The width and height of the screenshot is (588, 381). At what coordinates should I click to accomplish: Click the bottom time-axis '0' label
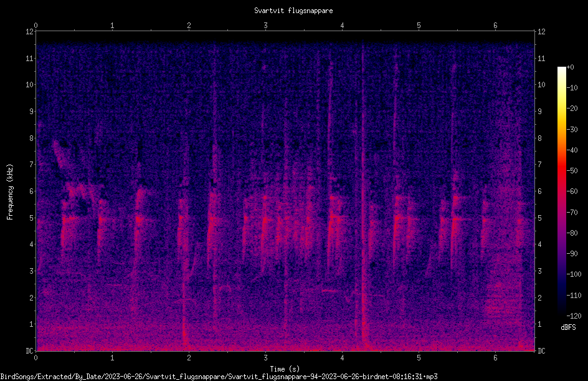tap(36, 358)
